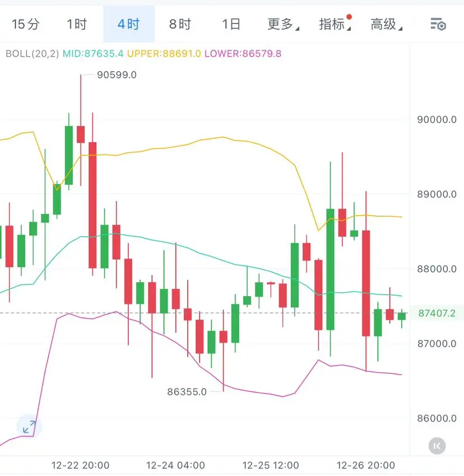The height and width of the screenshot is (476, 464).
Task: Click the MID:87635.4 value
Action: click(93, 54)
